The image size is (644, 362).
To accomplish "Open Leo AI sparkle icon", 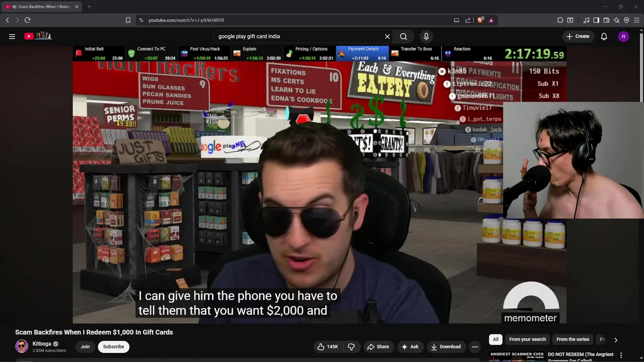I will tap(616, 20).
